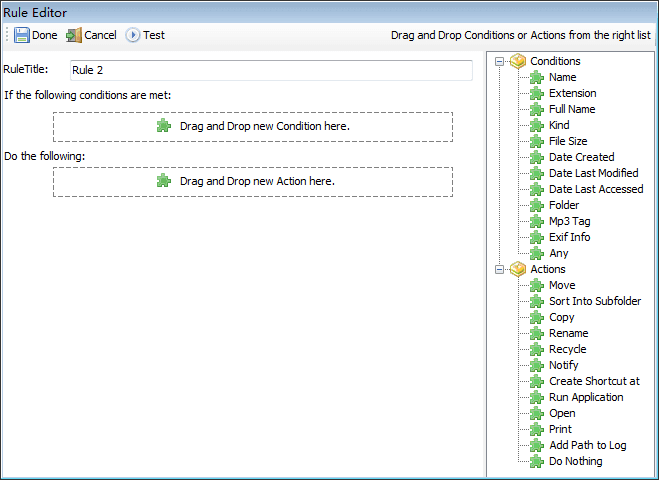The width and height of the screenshot is (659, 480).
Task: Click the Cancel exit icon
Action: tap(74, 35)
